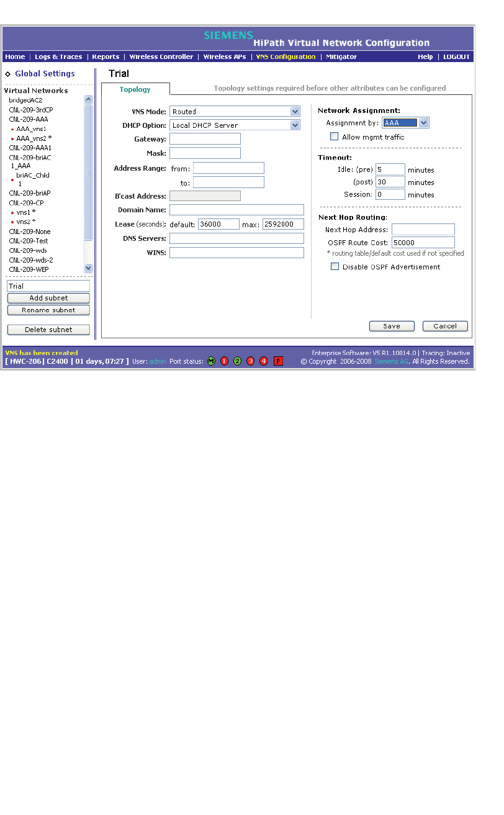Click the Gateway input field
Image resolution: width=504 pixels, height=815 pixels.
[x=205, y=139]
